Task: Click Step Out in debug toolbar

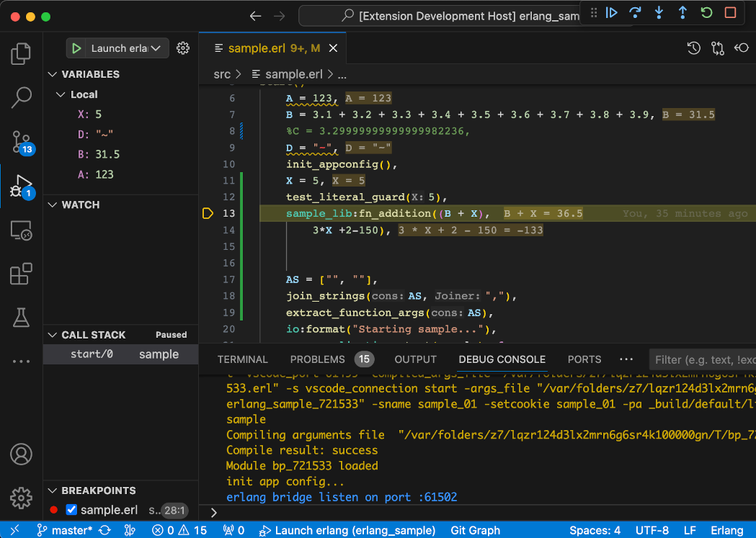Action: point(682,12)
